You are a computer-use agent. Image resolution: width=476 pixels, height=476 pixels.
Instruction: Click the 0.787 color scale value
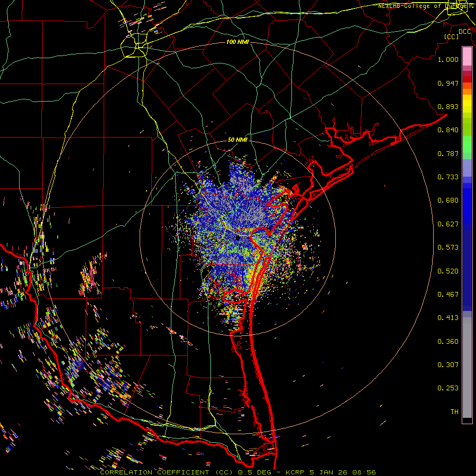point(448,153)
